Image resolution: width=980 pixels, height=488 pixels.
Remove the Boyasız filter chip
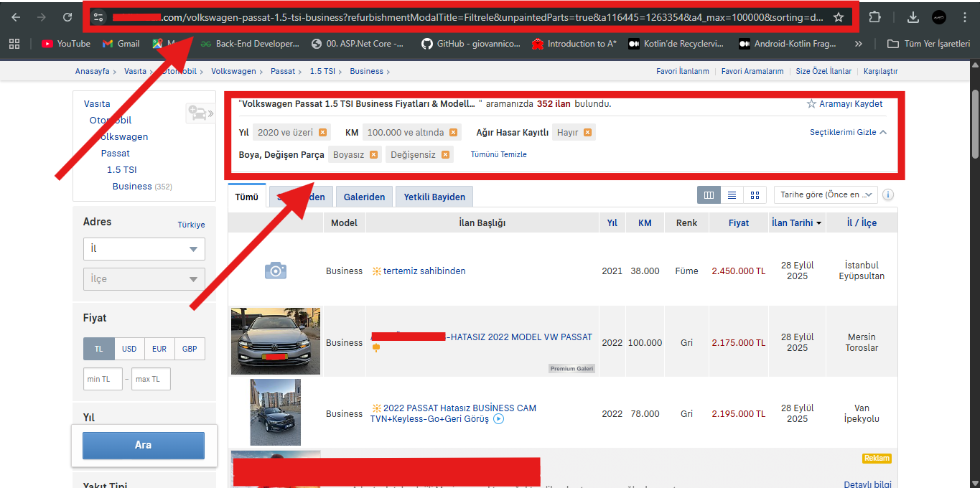373,154
